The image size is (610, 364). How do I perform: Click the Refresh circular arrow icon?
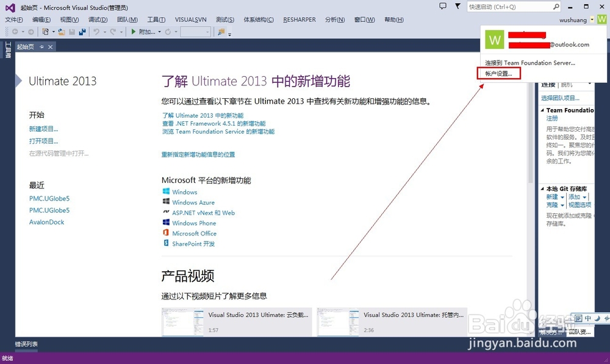coord(168,32)
